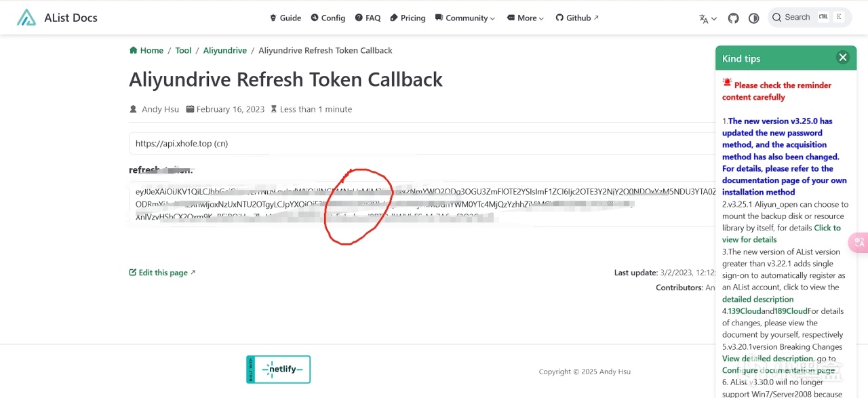This screenshot has height=398, width=868.
Task: Click the API URL input field
Action: click(x=420, y=143)
